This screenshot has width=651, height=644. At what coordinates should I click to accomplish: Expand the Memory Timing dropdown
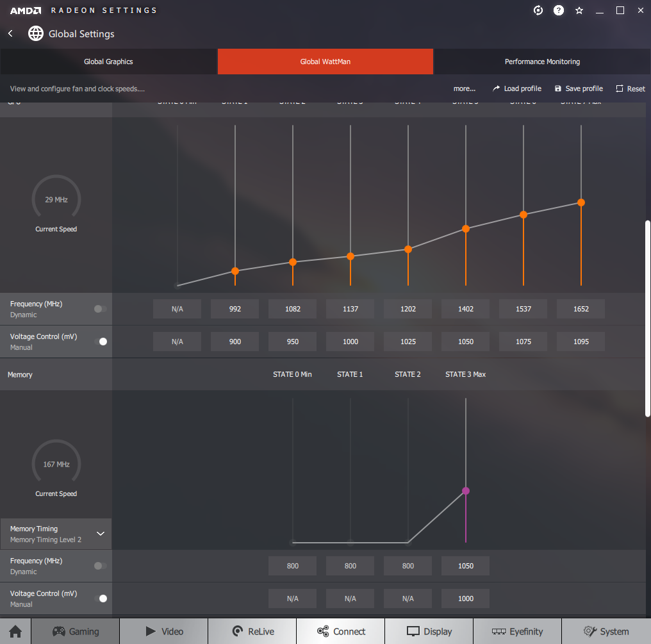click(x=56, y=534)
